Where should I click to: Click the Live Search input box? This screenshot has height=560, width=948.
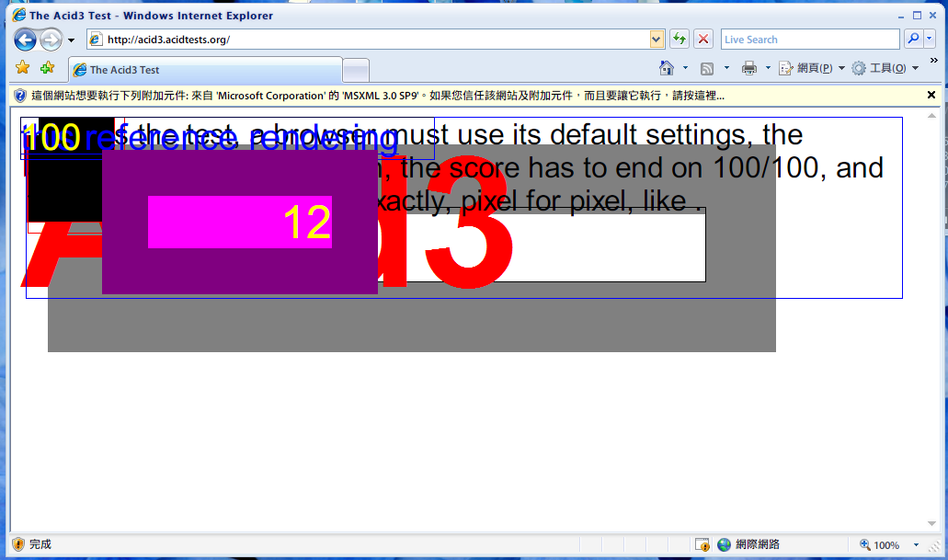(x=809, y=40)
